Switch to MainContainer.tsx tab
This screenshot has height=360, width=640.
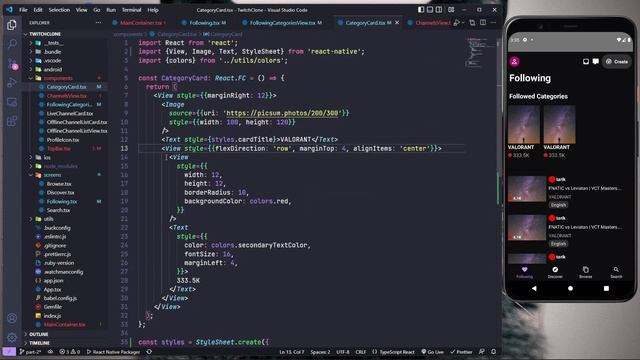pyautogui.click(x=140, y=23)
